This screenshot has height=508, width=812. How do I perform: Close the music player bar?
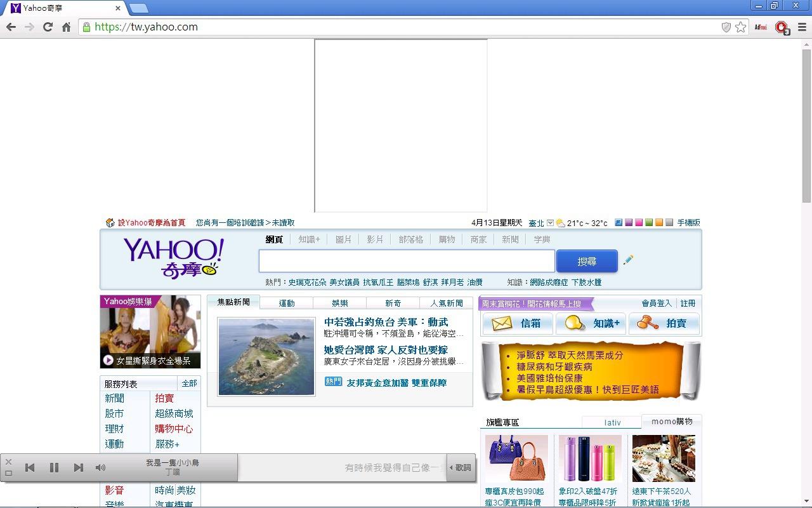(x=8, y=462)
